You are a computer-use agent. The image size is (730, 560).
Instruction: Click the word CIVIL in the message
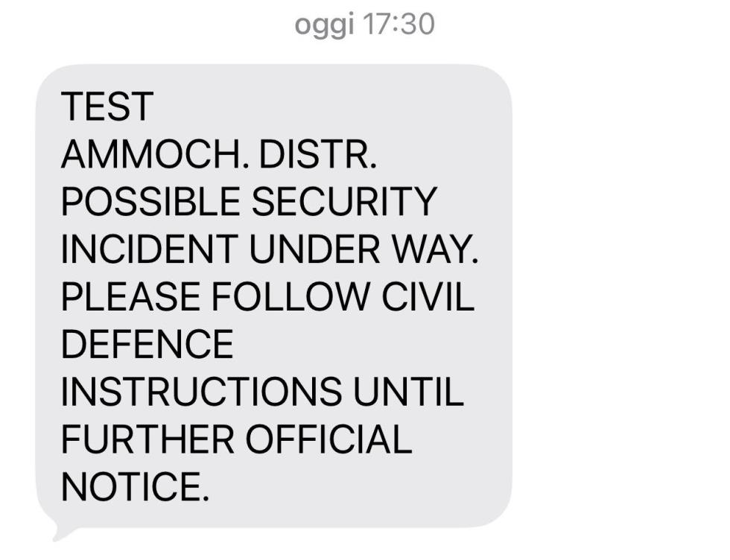(428, 297)
